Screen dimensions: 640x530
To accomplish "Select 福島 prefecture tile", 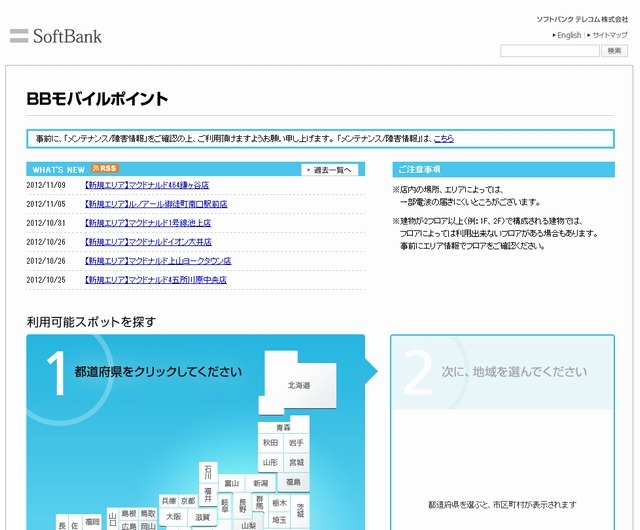I will pos(293,482).
